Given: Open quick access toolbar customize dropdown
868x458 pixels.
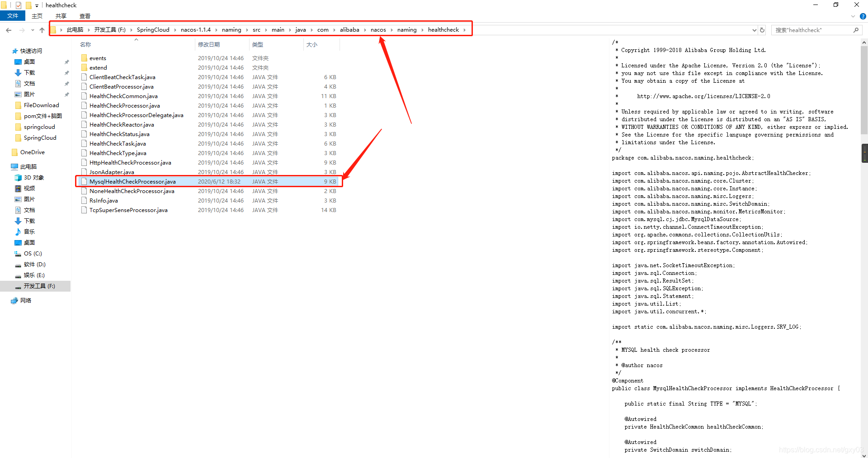Looking at the screenshot, I should pos(37,5).
